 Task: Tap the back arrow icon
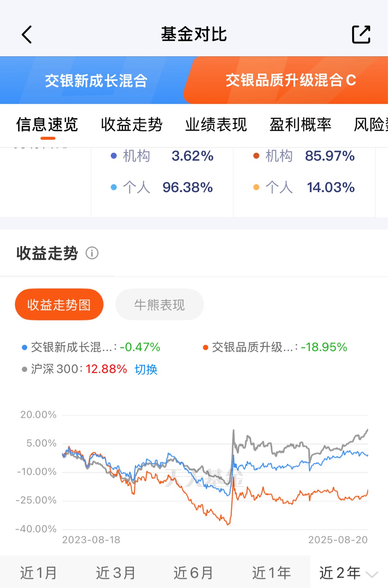27,35
